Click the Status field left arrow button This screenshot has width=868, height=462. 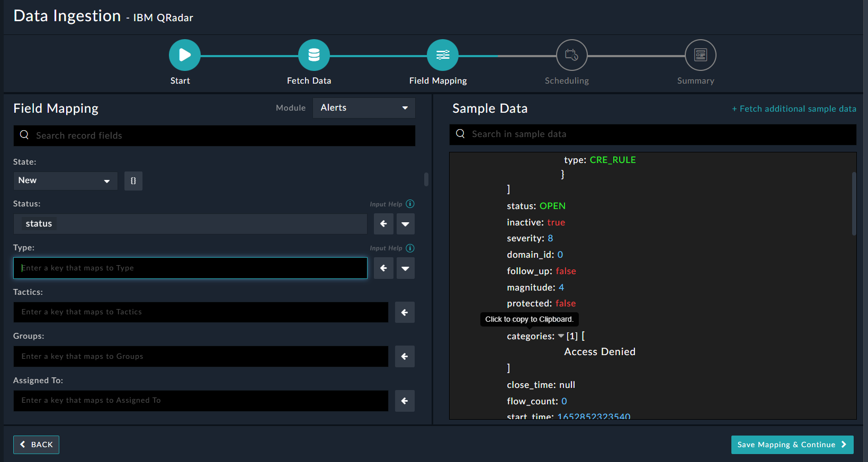(383, 224)
